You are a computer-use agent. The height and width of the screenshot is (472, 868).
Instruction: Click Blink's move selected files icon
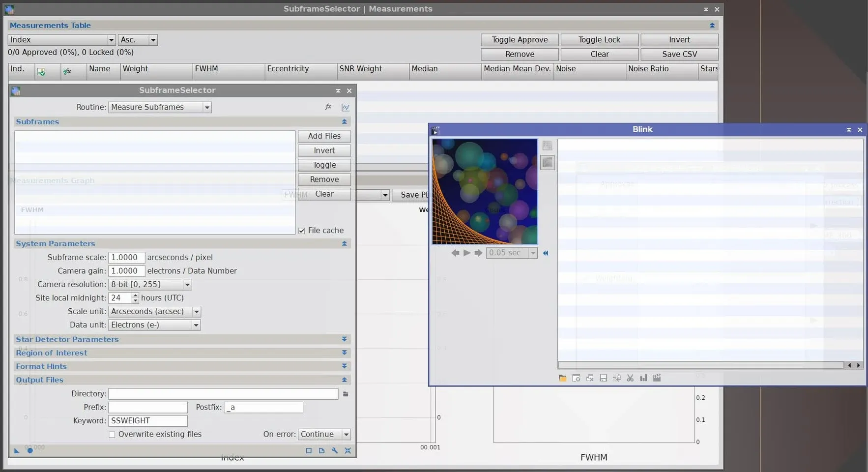pyautogui.click(x=616, y=378)
